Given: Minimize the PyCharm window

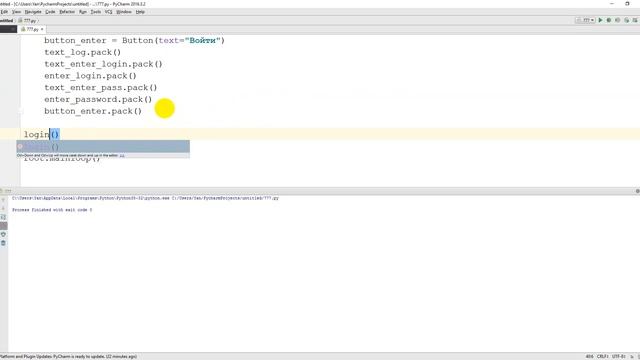Looking at the screenshot, I should pyautogui.click(x=611, y=4).
